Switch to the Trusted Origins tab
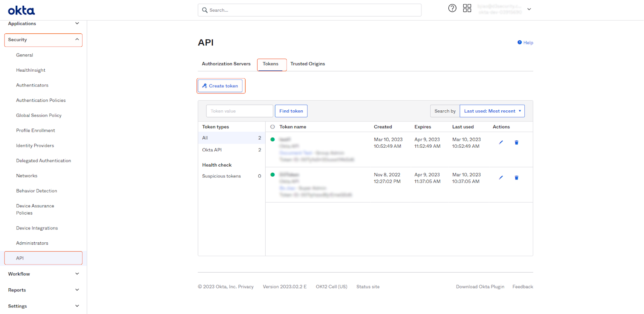 (x=308, y=64)
